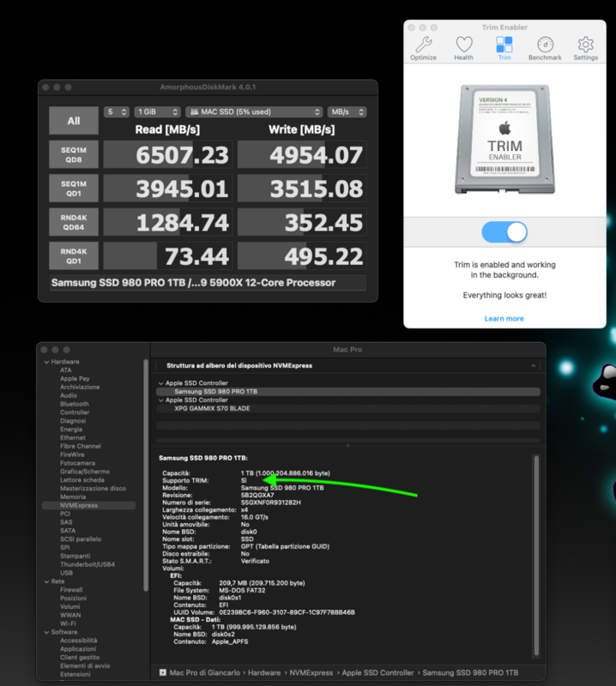Select Applicazioni under Software

(x=78, y=649)
